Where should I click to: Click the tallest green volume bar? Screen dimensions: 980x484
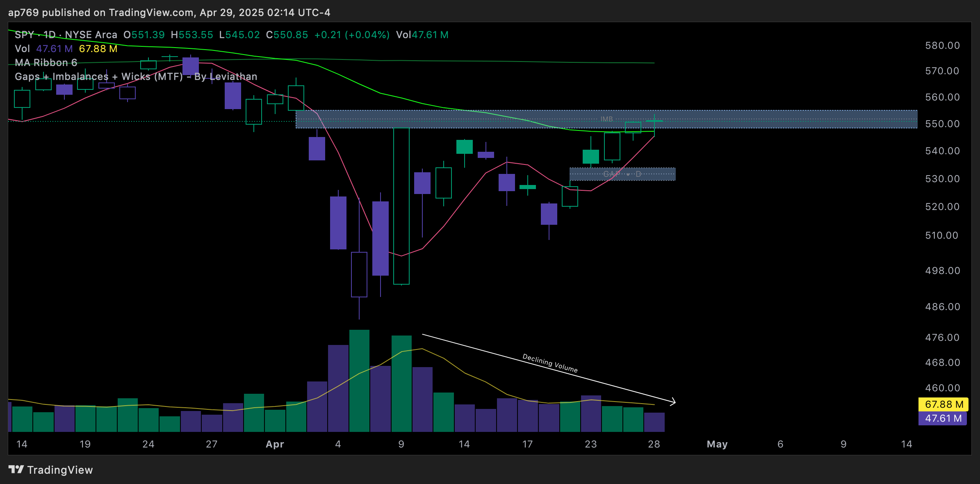point(359,381)
